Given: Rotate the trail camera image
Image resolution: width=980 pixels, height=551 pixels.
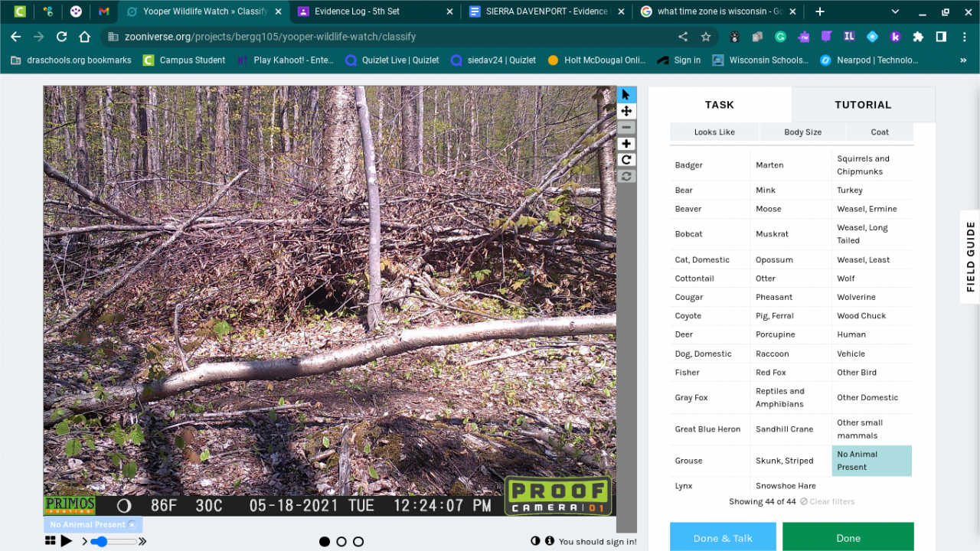Looking at the screenshot, I should [626, 160].
